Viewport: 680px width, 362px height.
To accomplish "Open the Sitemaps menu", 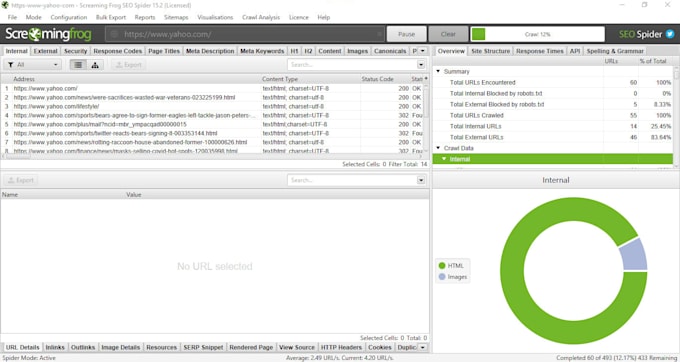I will tap(176, 17).
